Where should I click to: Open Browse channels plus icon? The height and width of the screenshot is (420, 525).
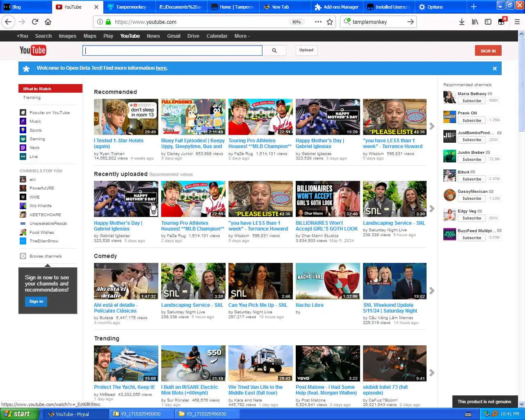point(23,256)
